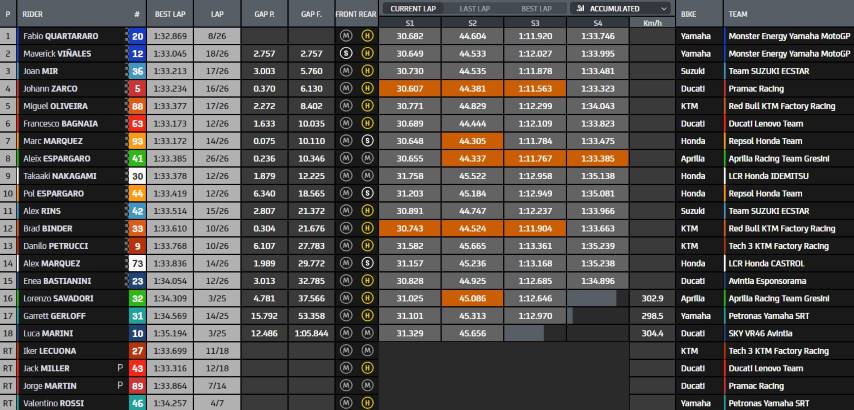This screenshot has width=854, height=410.
Task: Click Marc Marquez's rear tyre soft icon
Action: coord(367,140)
